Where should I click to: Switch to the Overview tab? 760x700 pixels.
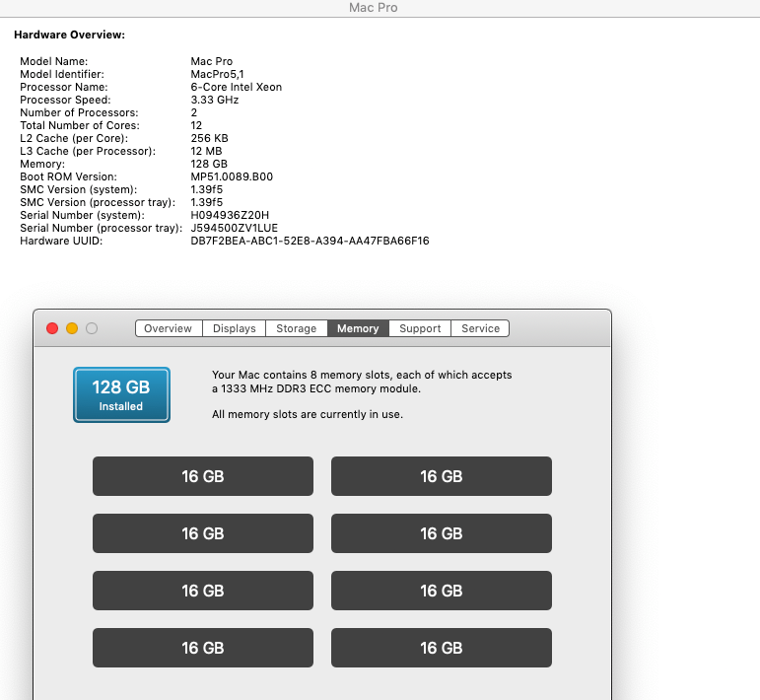169,328
